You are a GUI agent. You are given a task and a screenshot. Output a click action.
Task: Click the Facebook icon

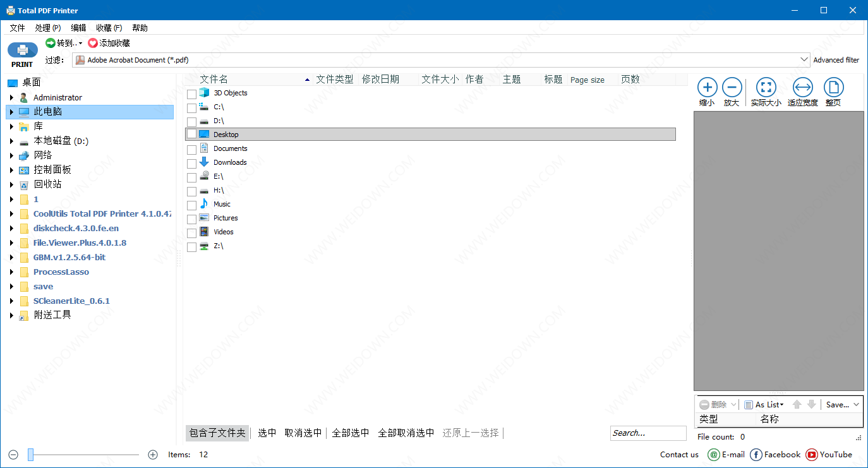coord(756,455)
